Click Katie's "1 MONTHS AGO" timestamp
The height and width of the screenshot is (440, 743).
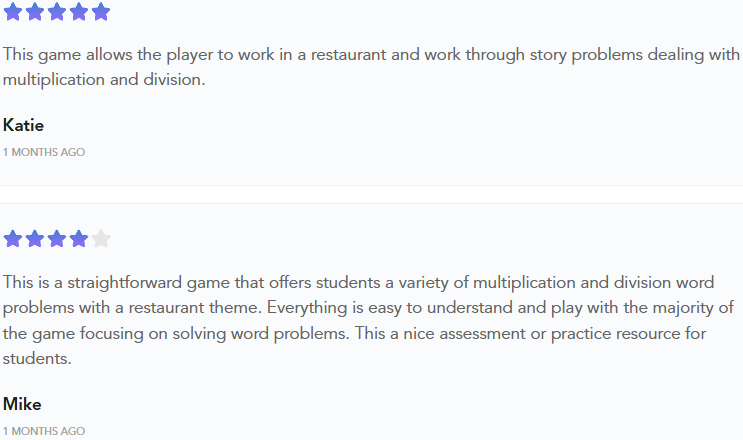tap(44, 153)
